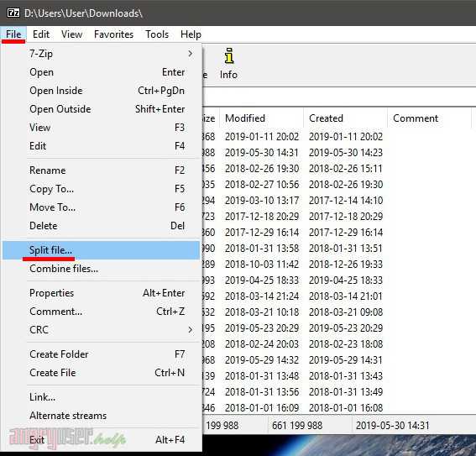This screenshot has width=476, height=456.
Task: Click the address path field
Action: pos(338,97)
